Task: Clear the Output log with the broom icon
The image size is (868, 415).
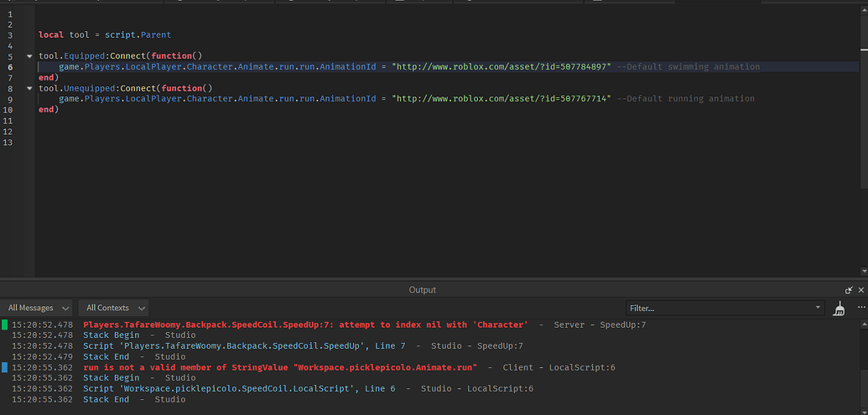Action: click(x=839, y=309)
